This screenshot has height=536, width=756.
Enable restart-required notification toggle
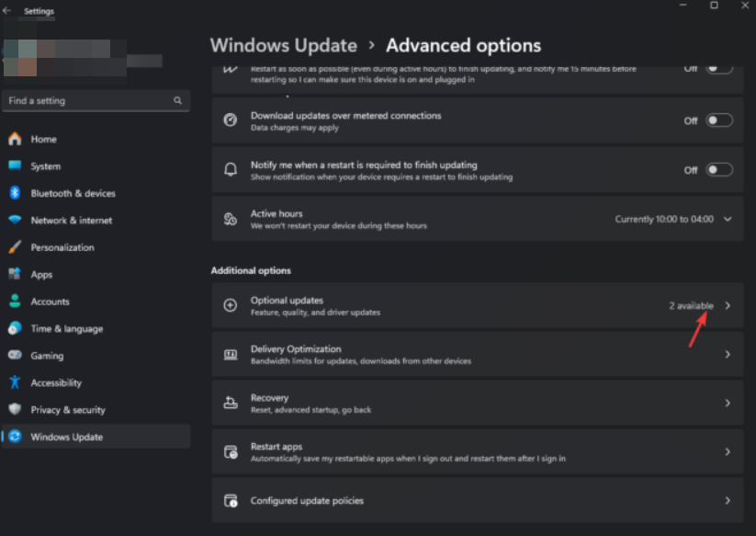(x=719, y=170)
